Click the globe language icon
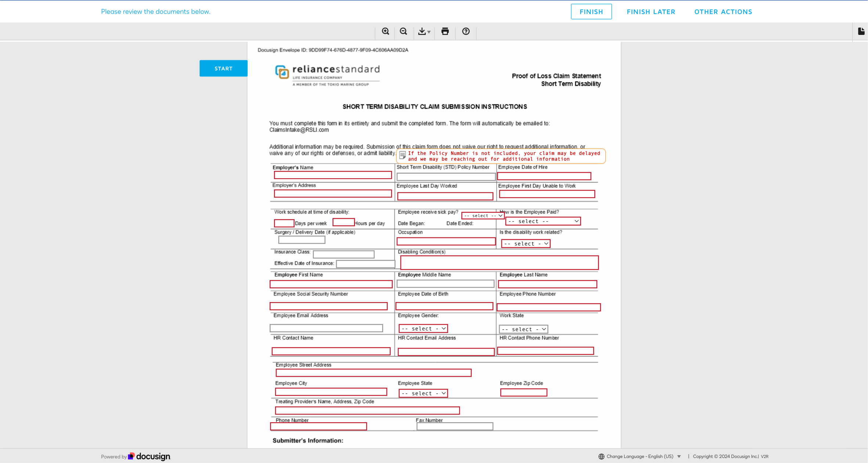This screenshot has width=868, height=463. (601, 456)
